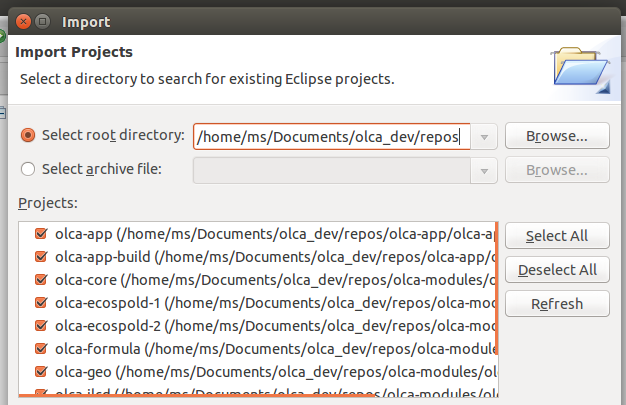This screenshot has height=405, width=626.
Task: Click the root directory path input field
Action: [332, 137]
